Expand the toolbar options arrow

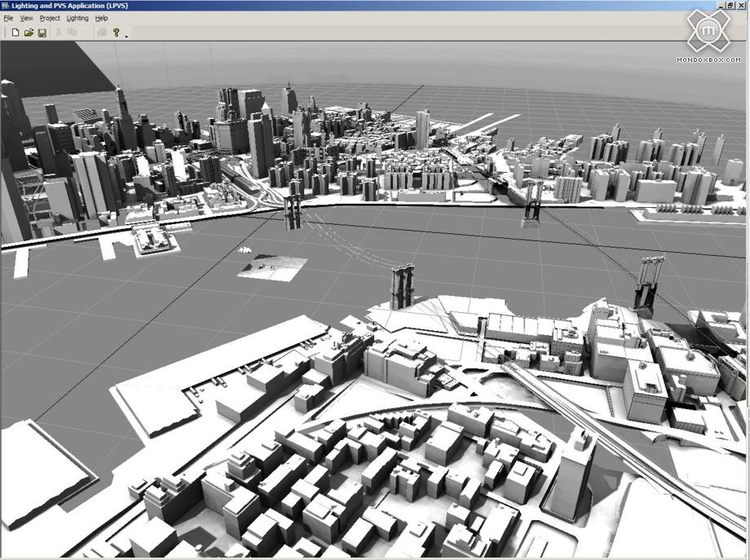[126, 36]
